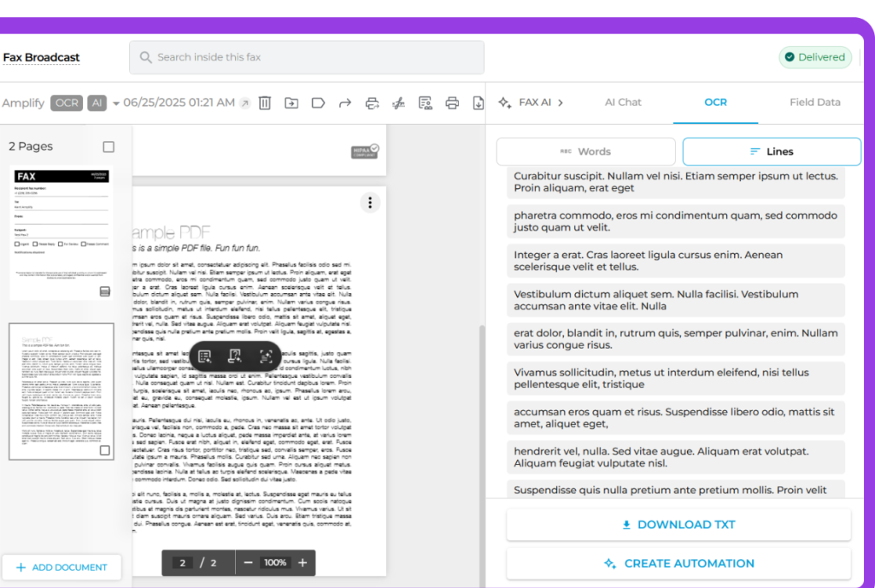875x588 pixels.
Task: Click CREATE AUTOMATION
Action: tap(678, 563)
